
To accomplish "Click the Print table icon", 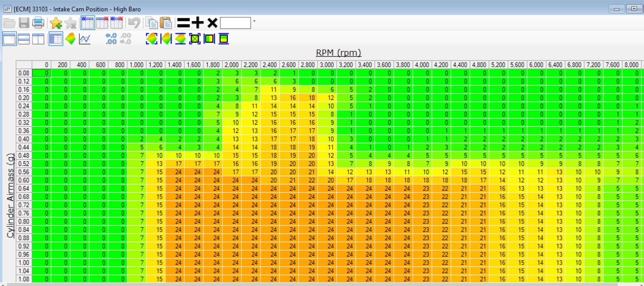I will [38, 23].
